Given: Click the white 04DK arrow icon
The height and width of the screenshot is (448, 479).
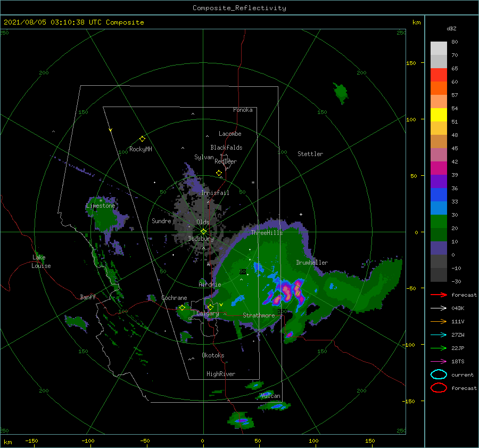Looking at the screenshot, I should 439,308.
